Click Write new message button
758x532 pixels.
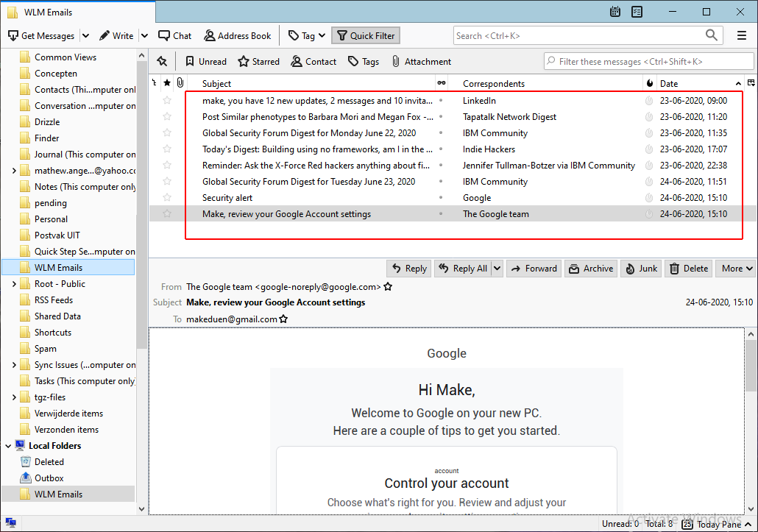tap(116, 36)
